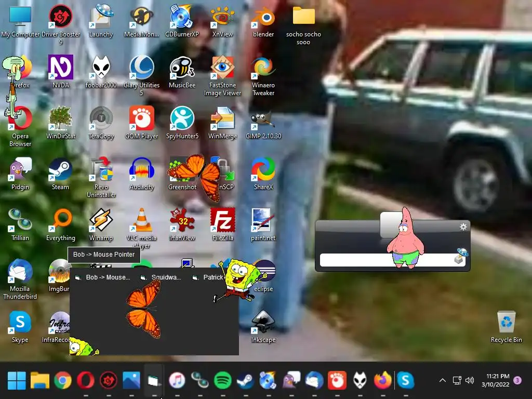Select the foobar2000 desktop shortcut

(101, 71)
